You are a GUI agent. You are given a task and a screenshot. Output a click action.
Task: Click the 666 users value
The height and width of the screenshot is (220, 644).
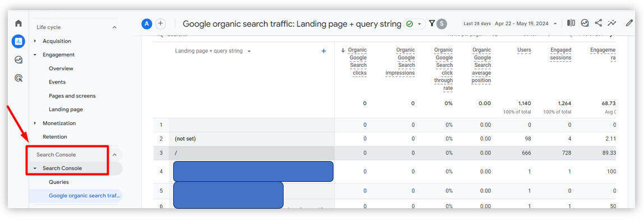point(526,153)
